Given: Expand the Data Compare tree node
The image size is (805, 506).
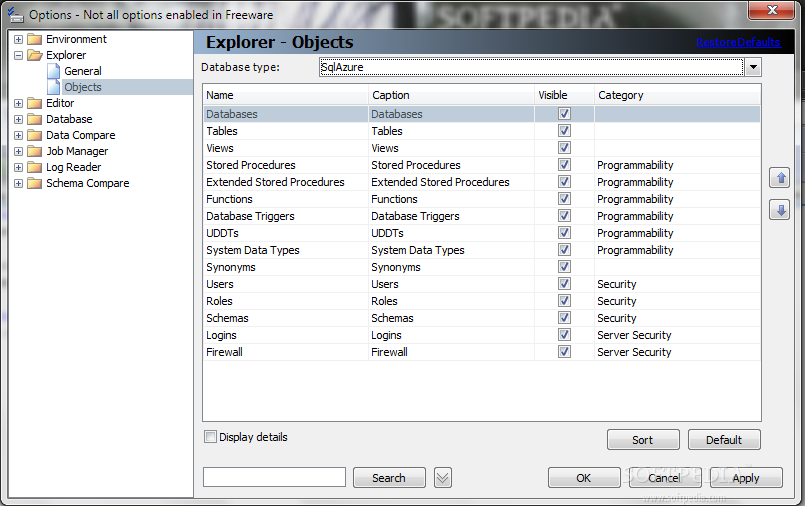Looking at the screenshot, I should pos(18,135).
